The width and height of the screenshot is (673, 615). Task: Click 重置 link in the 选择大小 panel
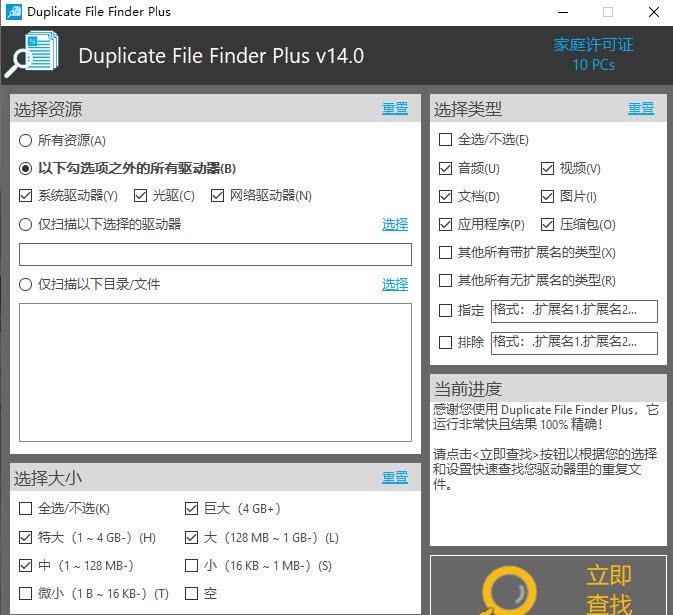pyautogui.click(x=395, y=477)
